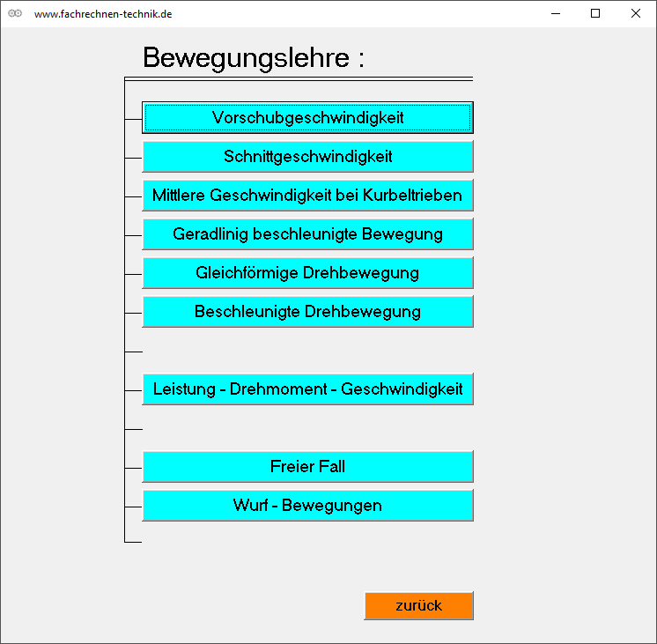Close the fachrechnen-technik window
The width and height of the screenshot is (657, 644).
pos(636,14)
